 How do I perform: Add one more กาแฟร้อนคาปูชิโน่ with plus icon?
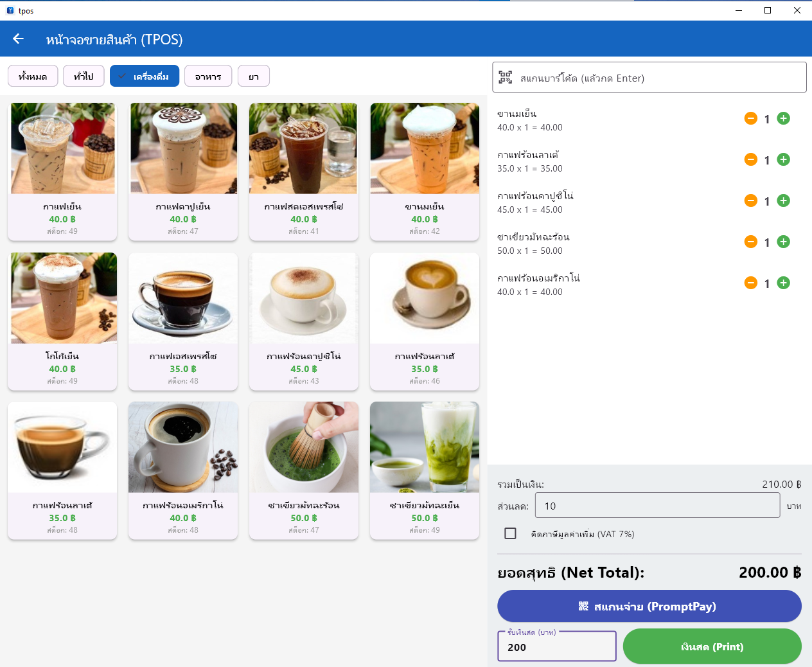click(783, 200)
